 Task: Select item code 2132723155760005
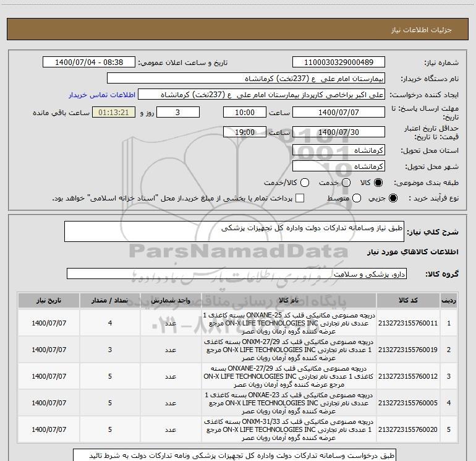[x=408, y=403]
